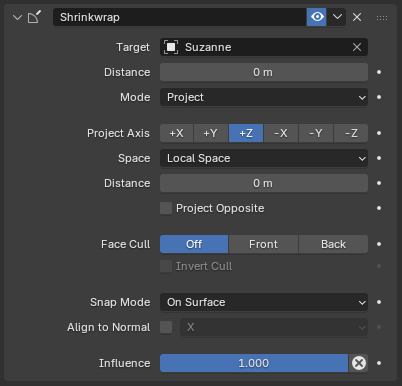The height and width of the screenshot is (386, 402).
Task: Select +X project axis
Action: pos(177,133)
